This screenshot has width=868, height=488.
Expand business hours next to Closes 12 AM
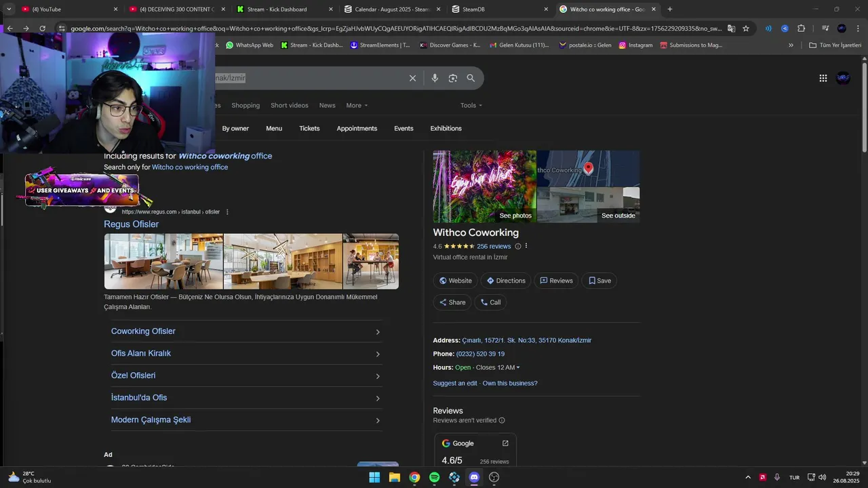(518, 367)
